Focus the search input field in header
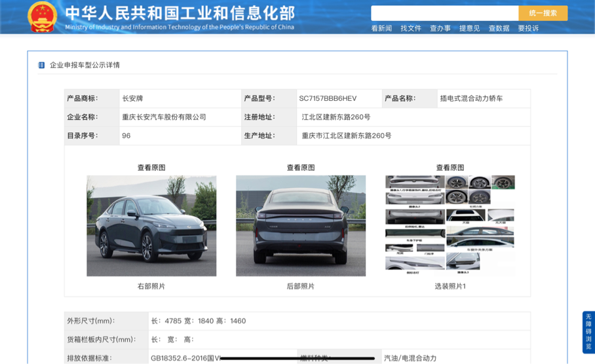Viewport: 595px width, 364px height. (x=444, y=13)
